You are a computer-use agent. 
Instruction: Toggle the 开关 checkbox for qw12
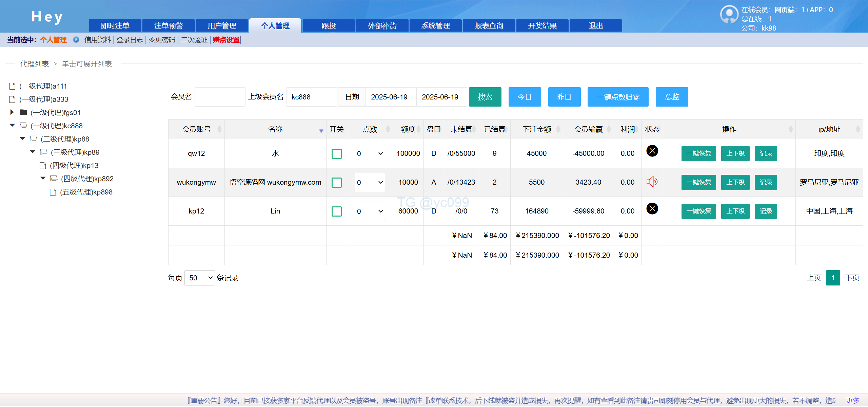pyautogui.click(x=336, y=154)
